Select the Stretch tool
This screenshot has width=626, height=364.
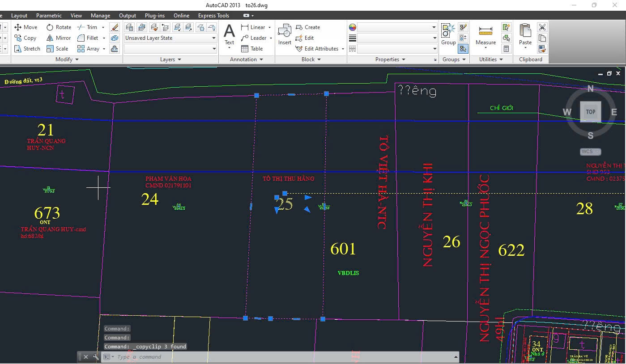[27, 49]
